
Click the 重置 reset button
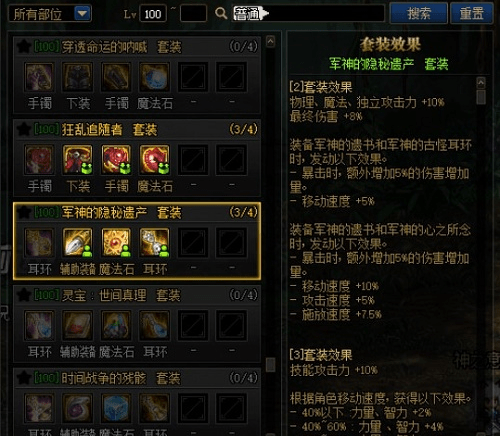[x=471, y=13]
